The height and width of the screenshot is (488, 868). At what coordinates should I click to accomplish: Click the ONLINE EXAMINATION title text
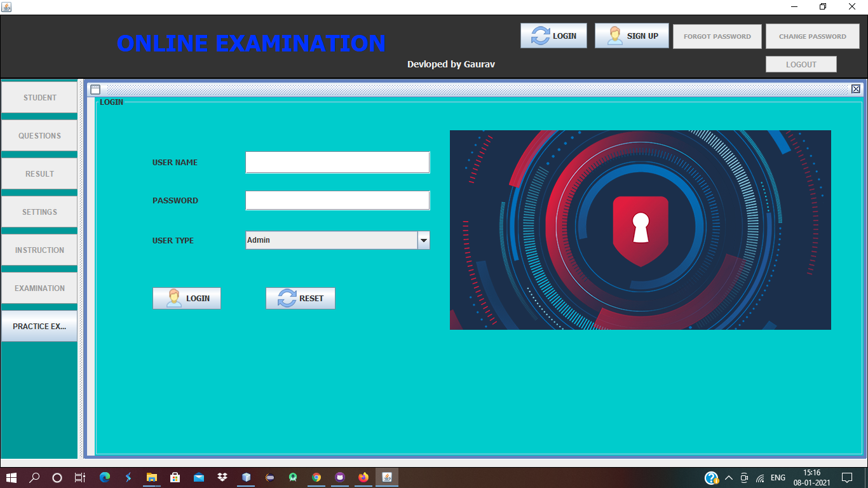coord(251,43)
